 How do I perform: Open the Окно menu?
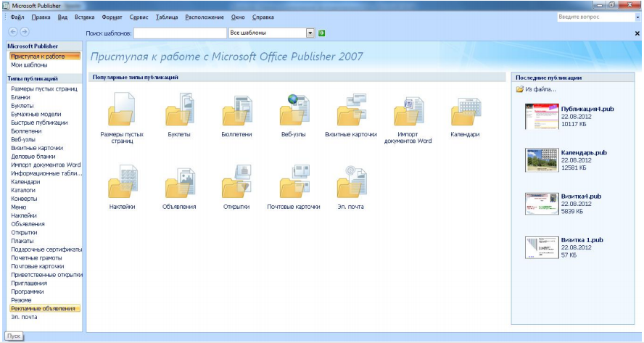(x=238, y=17)
